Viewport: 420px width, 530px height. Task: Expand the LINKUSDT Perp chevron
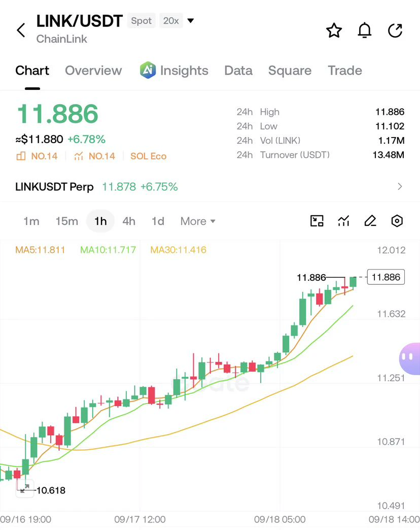click(x=400, y=187)
